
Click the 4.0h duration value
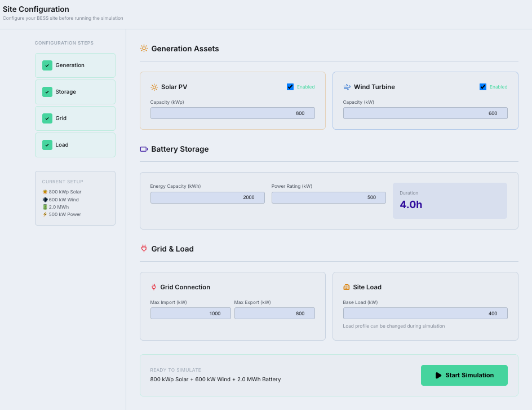click(x=411, y=205)
